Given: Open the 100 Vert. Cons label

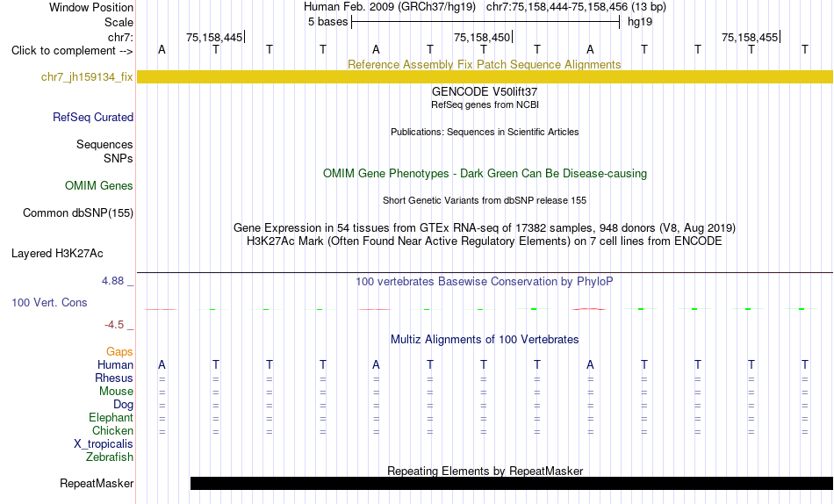Looking at the screenshot, I should pos(49,302).
